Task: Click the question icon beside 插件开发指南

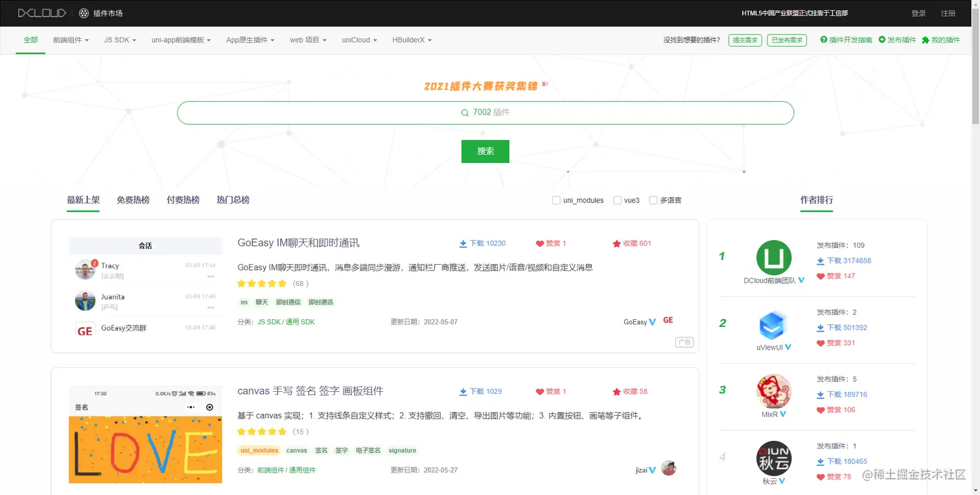Action: click(x=824, y=40)
